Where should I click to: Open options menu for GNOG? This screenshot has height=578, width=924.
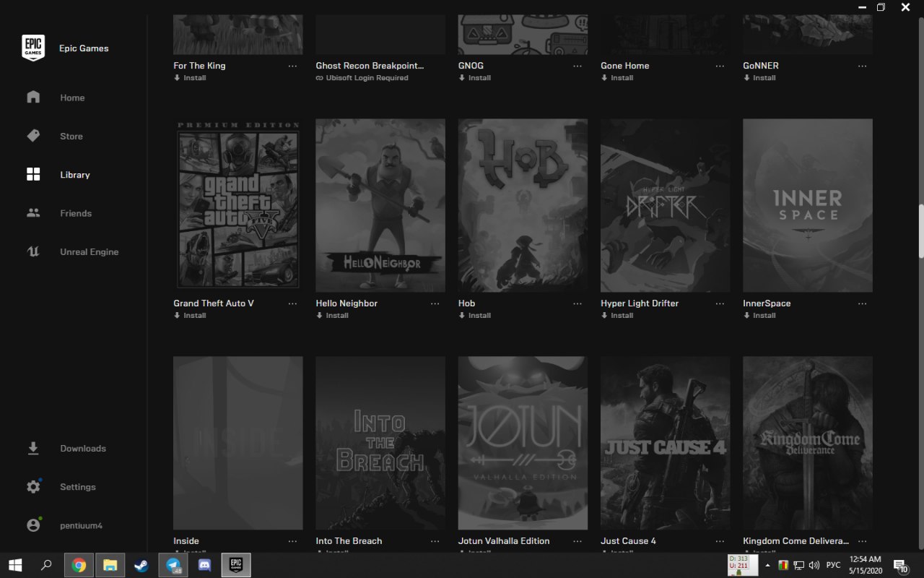tap(577, 66)
